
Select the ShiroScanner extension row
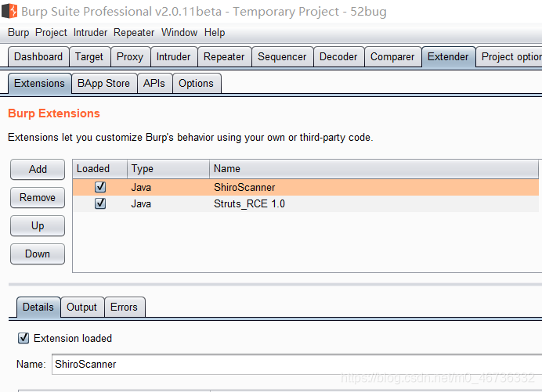pos(305,187)
